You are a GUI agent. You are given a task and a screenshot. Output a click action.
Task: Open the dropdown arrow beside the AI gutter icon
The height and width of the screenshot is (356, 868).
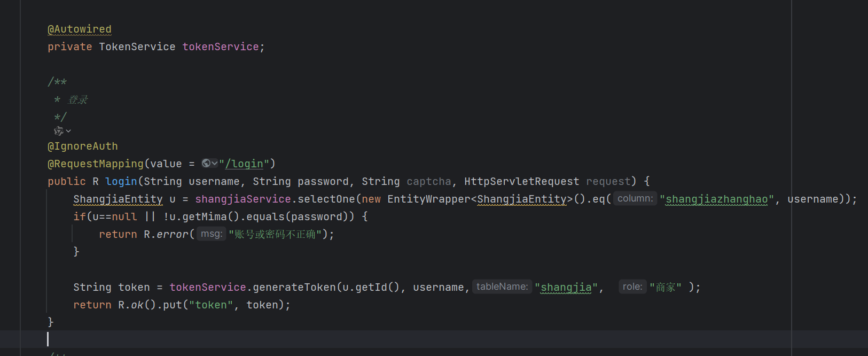(68, 131)
